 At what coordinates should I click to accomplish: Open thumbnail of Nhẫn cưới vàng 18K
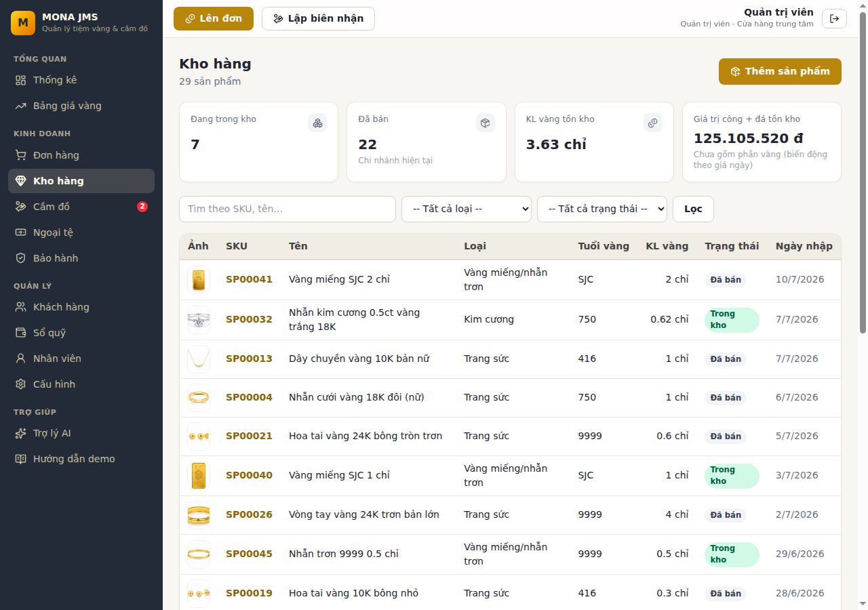[x=199, y=398]
